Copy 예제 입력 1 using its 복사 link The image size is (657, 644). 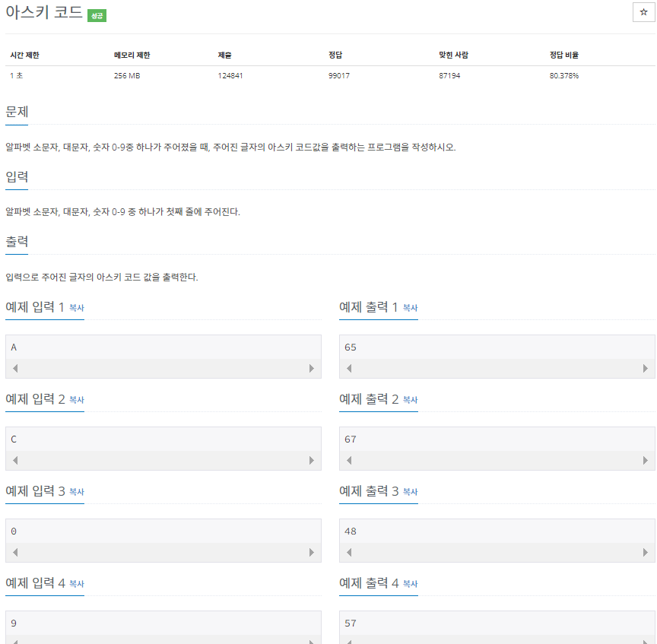pyautogui.click(x=78, y=309)
